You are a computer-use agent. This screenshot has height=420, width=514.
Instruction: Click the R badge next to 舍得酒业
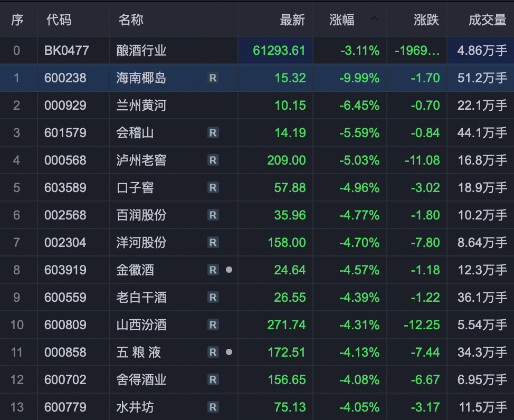coord(213,380)
